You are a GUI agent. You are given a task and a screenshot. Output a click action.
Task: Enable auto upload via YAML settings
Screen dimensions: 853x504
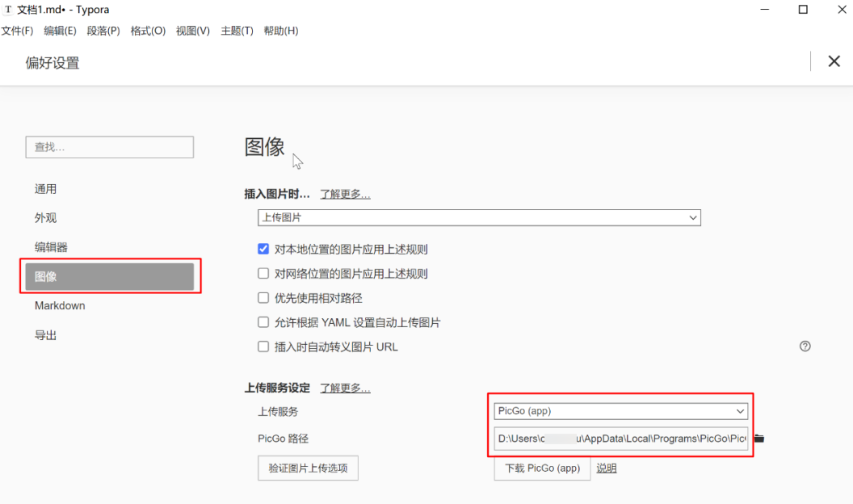(x=263, y=322)
